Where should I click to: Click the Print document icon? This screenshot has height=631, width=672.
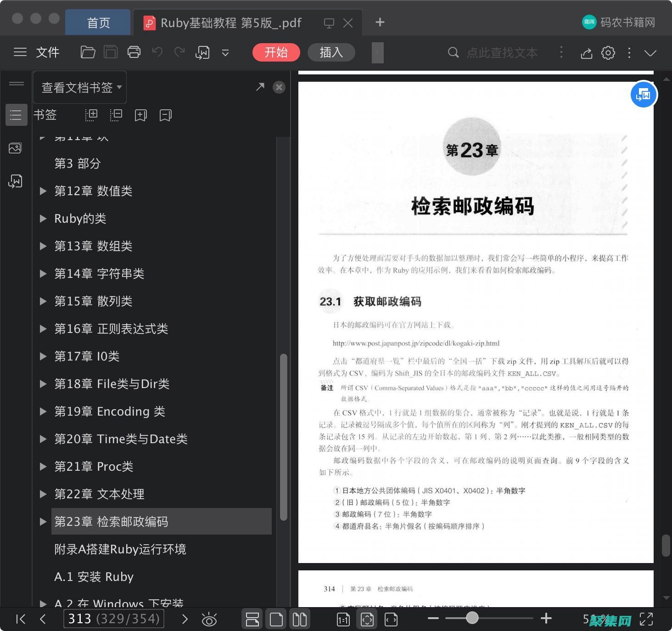[x=134, y=52]
